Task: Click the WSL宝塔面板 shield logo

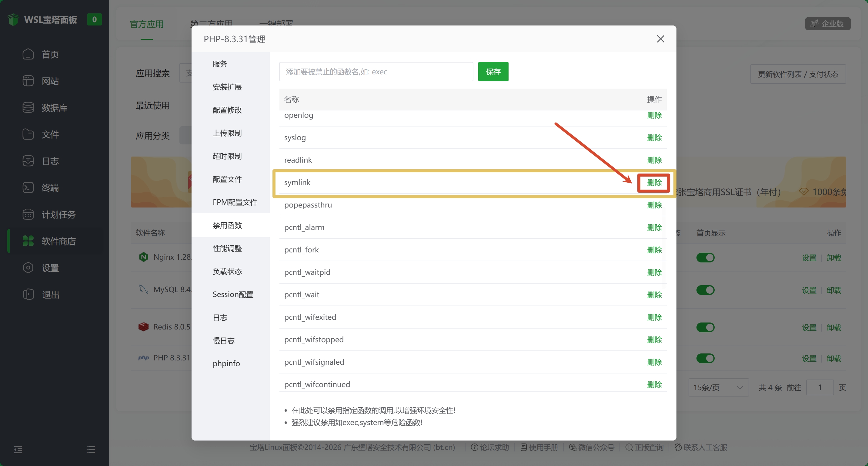Action: click(13, 19)
